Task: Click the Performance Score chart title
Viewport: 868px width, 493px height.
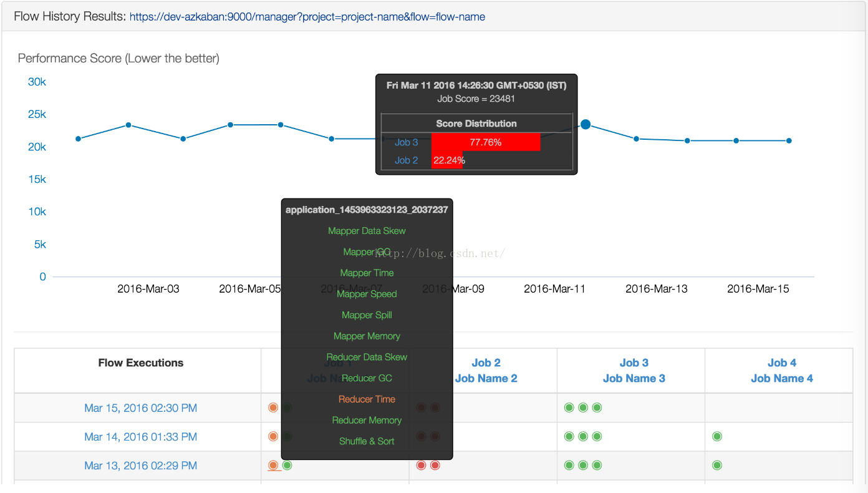Action: (118, 59)
